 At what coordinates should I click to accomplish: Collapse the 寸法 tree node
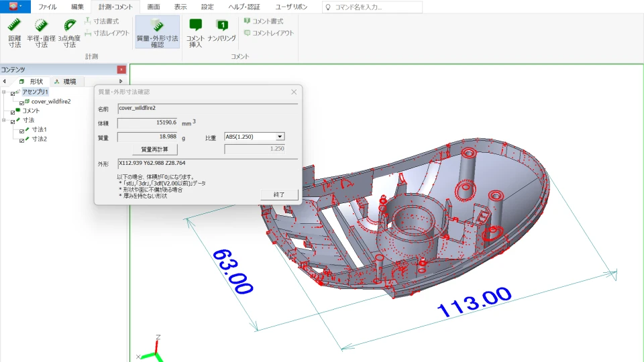4,121
